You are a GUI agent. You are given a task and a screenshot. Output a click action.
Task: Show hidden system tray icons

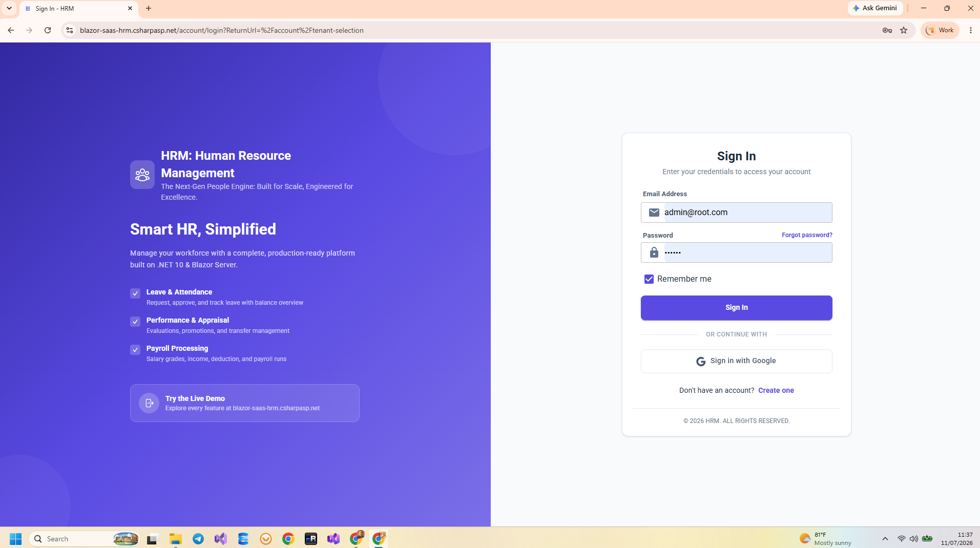885,539
